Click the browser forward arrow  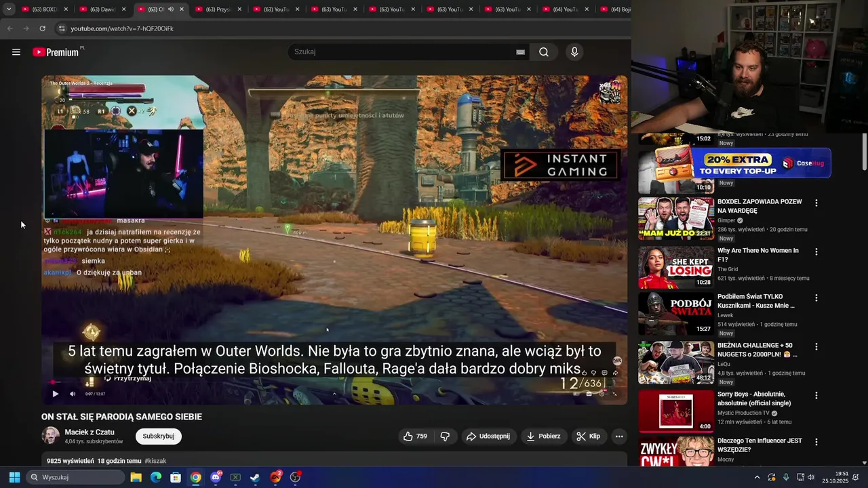(x=26, y=28)
